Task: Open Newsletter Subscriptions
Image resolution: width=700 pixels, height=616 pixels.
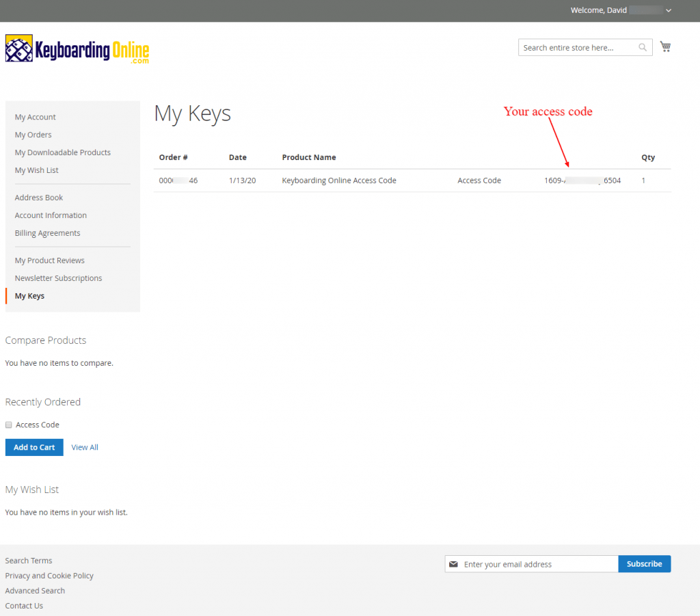Action: click(59, 278)
